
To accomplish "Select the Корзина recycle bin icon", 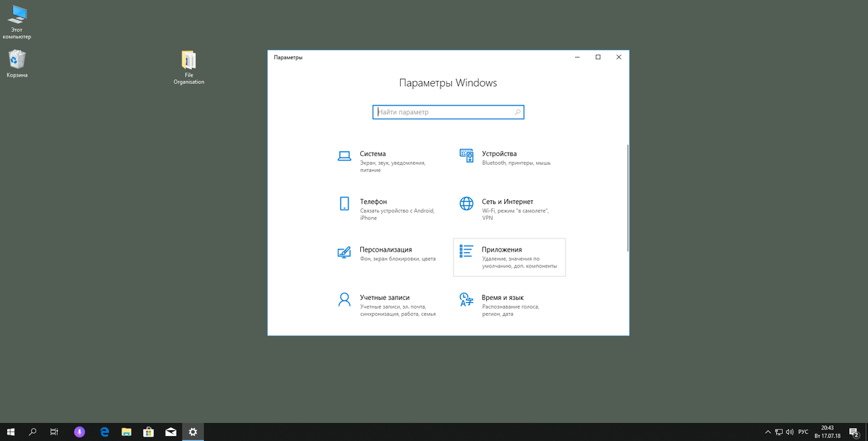I will coord(17,64).
